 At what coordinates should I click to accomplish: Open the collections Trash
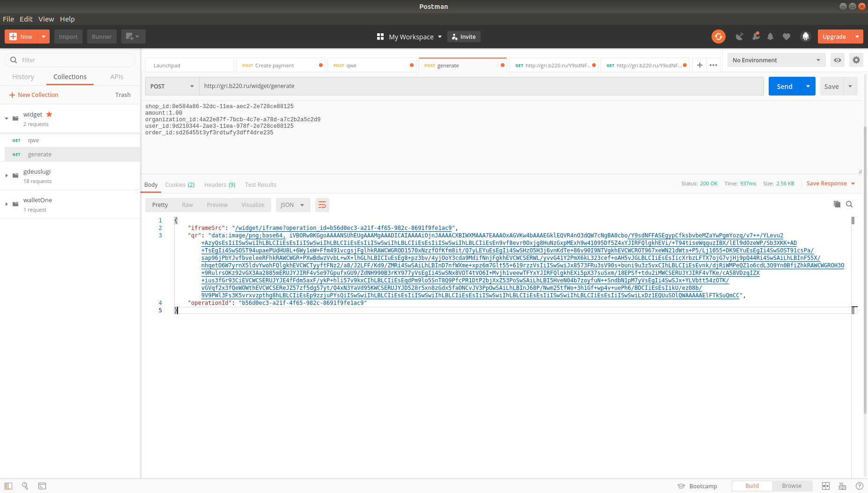[123, 95]
